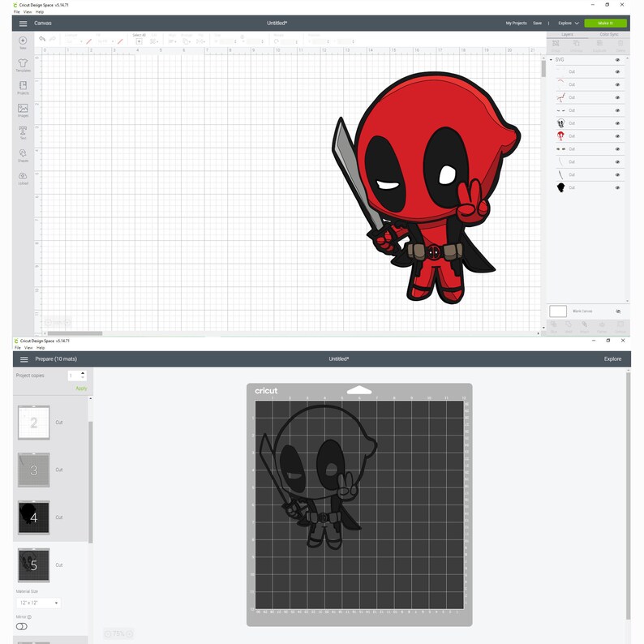Open the Arrange dropdown
Viewport: 644px width, 644px height.
(187, 41)
